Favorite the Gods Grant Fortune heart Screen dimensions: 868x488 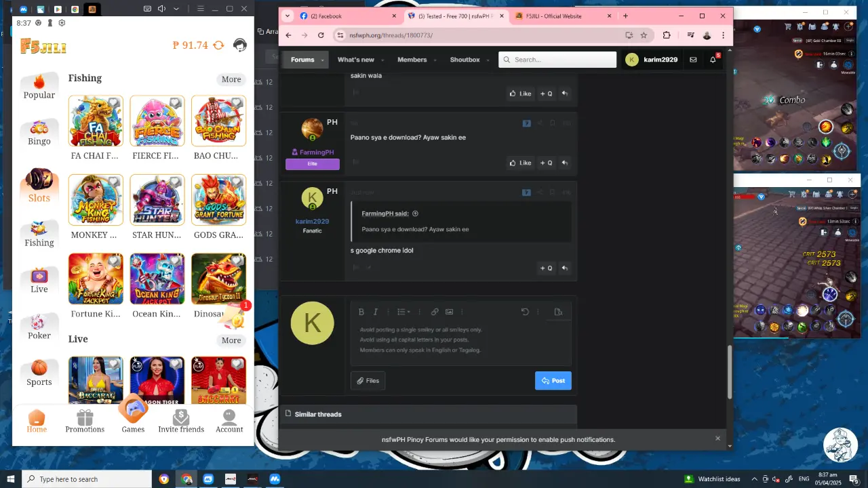tap(237, 182)
